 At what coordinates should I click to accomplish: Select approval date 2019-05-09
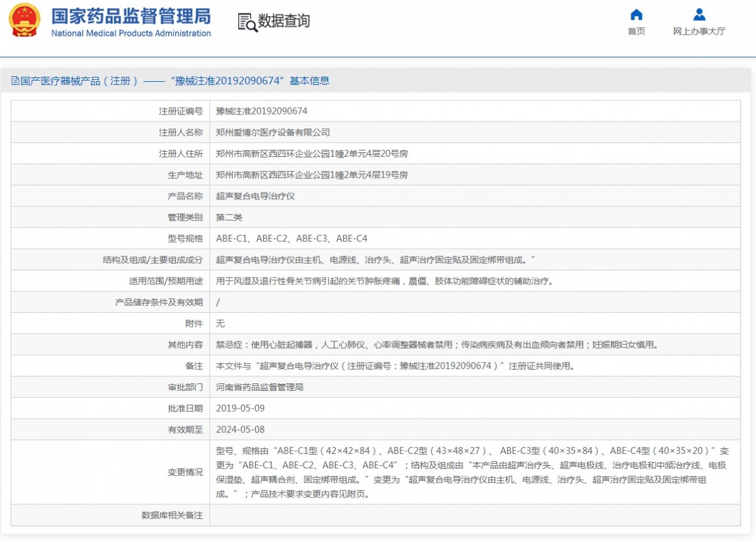click(241, 409)
